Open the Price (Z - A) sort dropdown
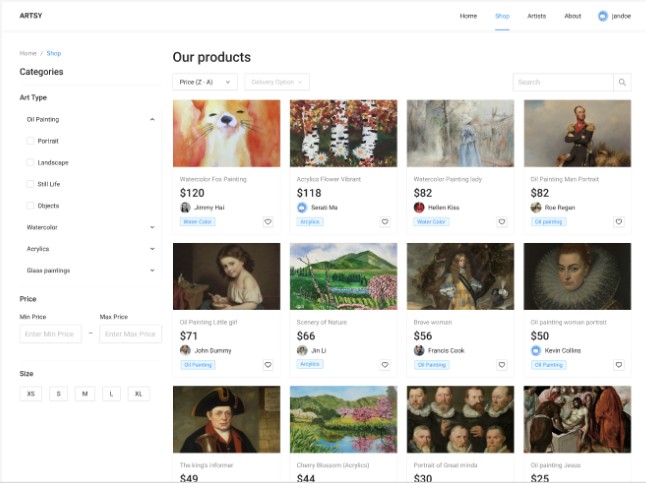 (x=204, y=82)
